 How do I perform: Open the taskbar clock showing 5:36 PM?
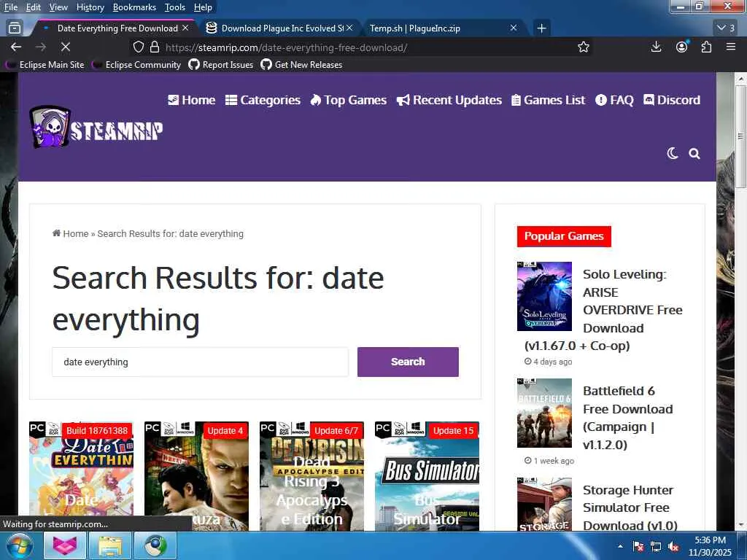[711, 546]
